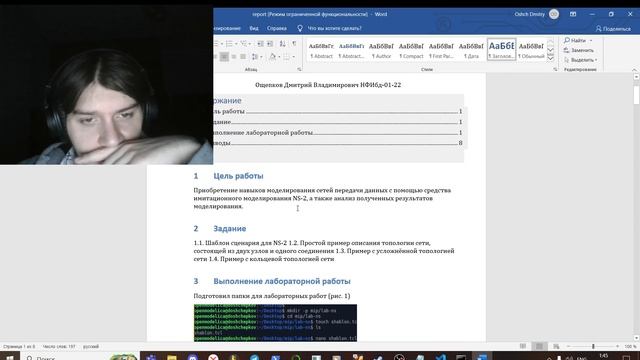The width and height of the screenshot is (640, 360).
Task: Open line spacing dropdown arrow
Action: pyautogui.click(x=260, y=56)
